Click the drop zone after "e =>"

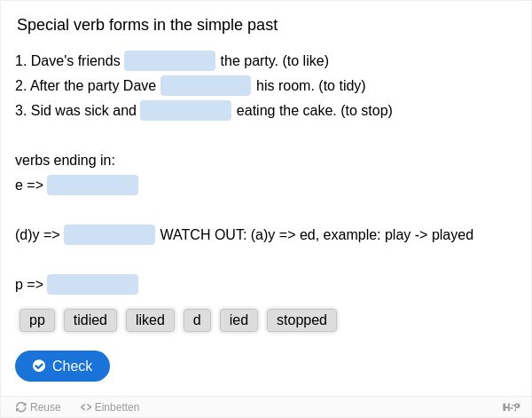click(92, 185)
